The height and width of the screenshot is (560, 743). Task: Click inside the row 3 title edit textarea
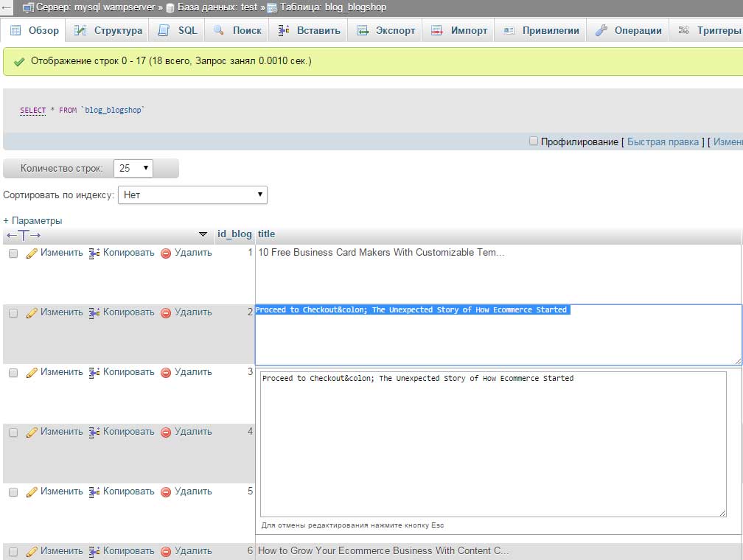tap(493, 444)
